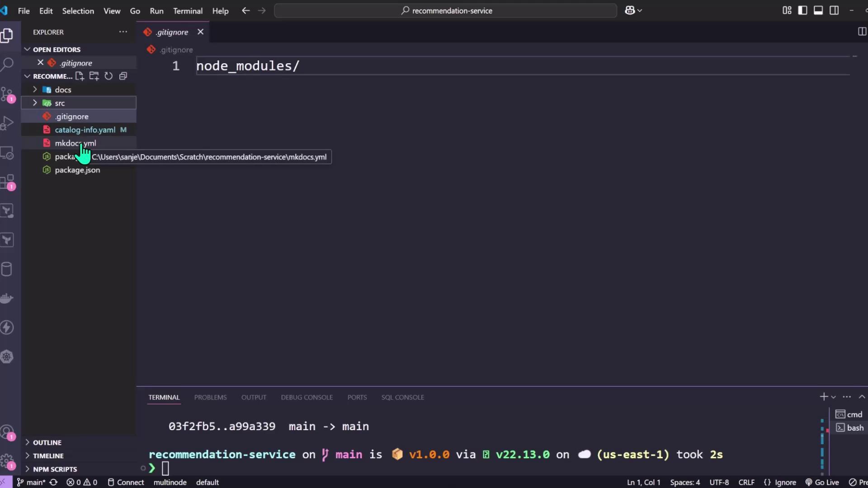Open errors and warnings count in the status bar
Screen dimensions: 868x488
82,482
